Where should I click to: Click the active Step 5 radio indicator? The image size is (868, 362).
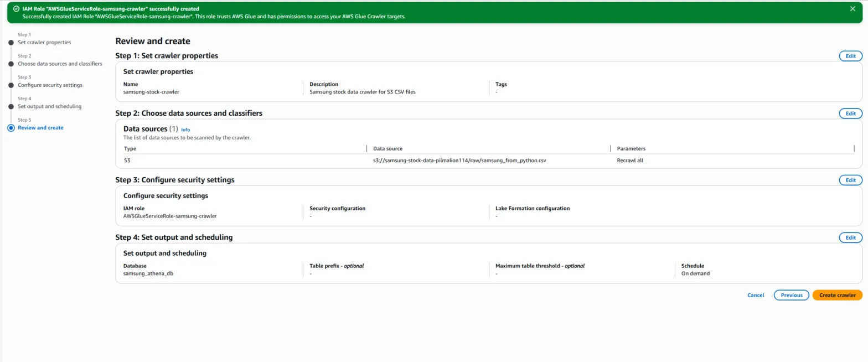coord(11,128)
